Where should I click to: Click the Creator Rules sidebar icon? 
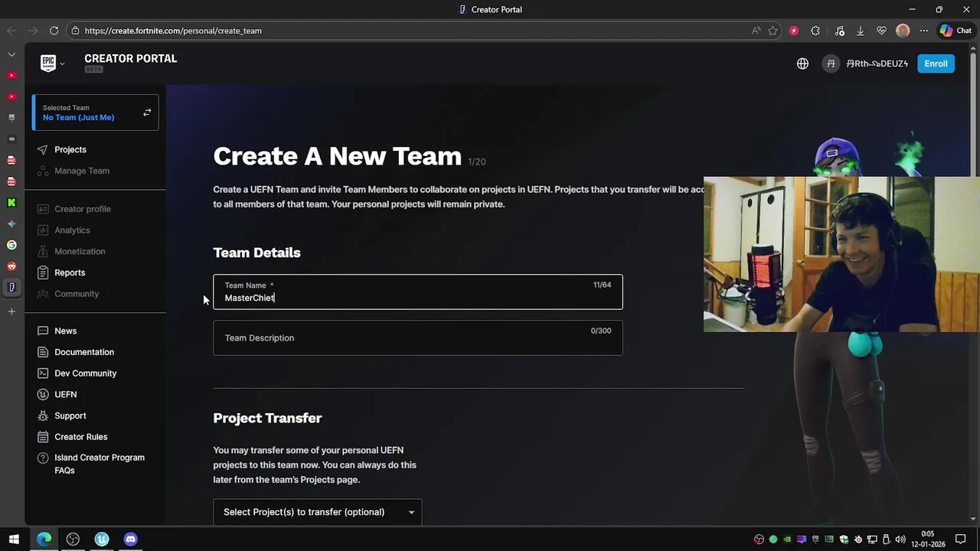[43, 437]
